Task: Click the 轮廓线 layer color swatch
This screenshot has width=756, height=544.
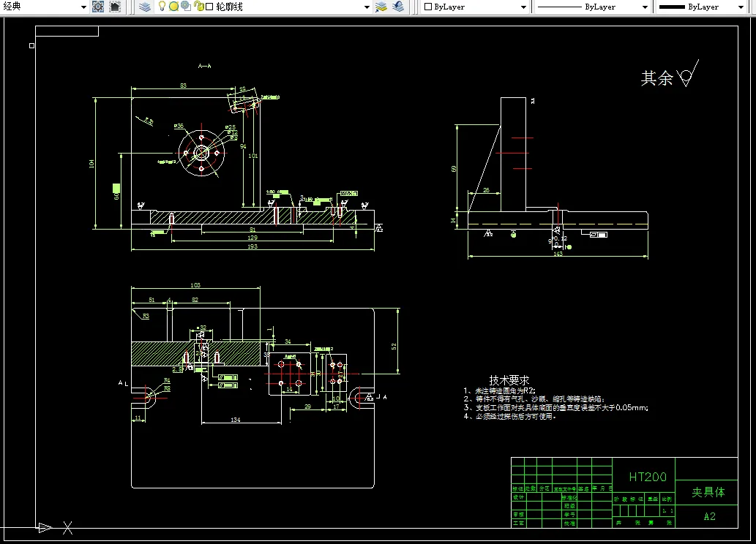Action: click(209, 7)
